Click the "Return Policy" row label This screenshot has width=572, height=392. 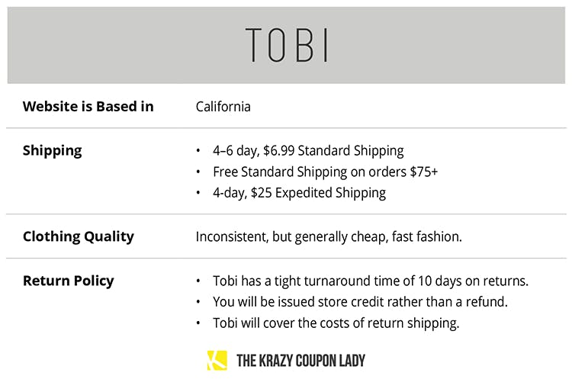coord(68,281)
